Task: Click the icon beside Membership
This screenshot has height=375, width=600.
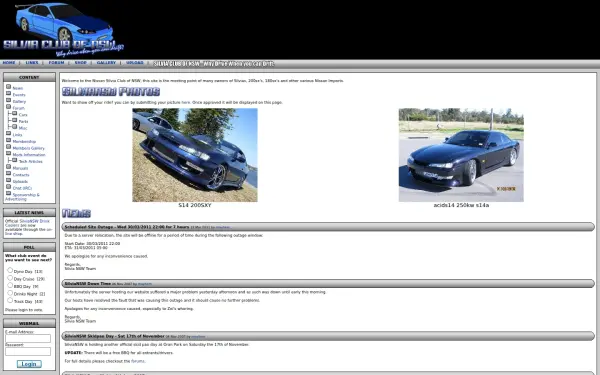Action: coord(8,140)
